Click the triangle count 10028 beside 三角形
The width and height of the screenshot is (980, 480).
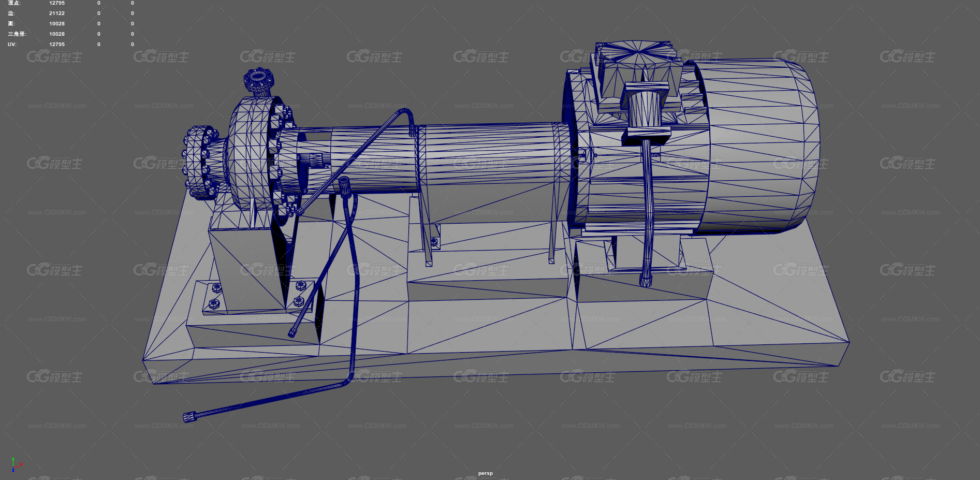point(57,34)
